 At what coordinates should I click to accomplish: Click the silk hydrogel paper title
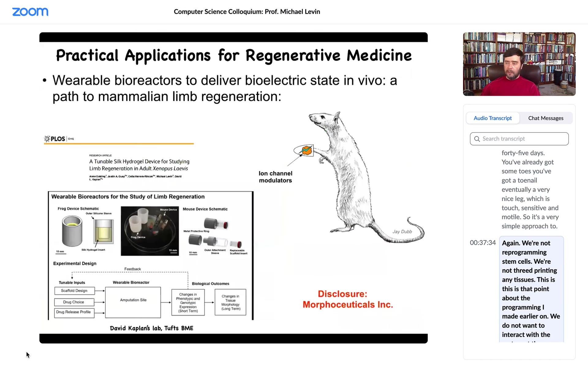(x=139, y=165)
